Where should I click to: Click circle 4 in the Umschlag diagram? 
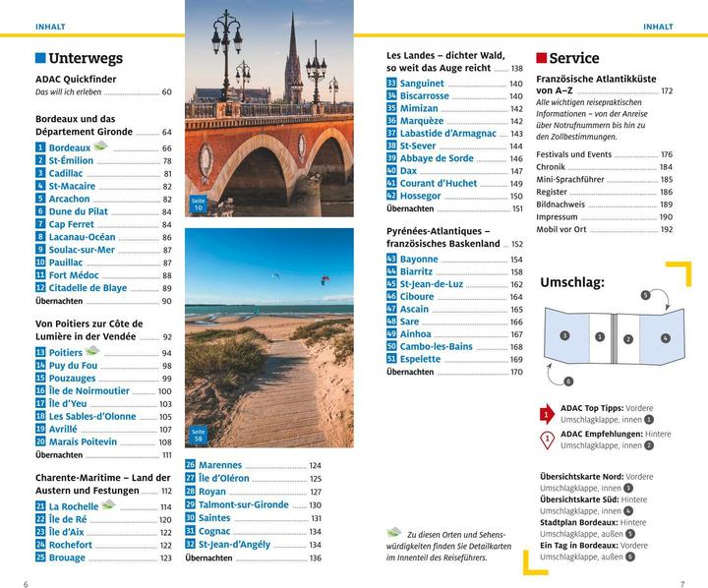665,338
